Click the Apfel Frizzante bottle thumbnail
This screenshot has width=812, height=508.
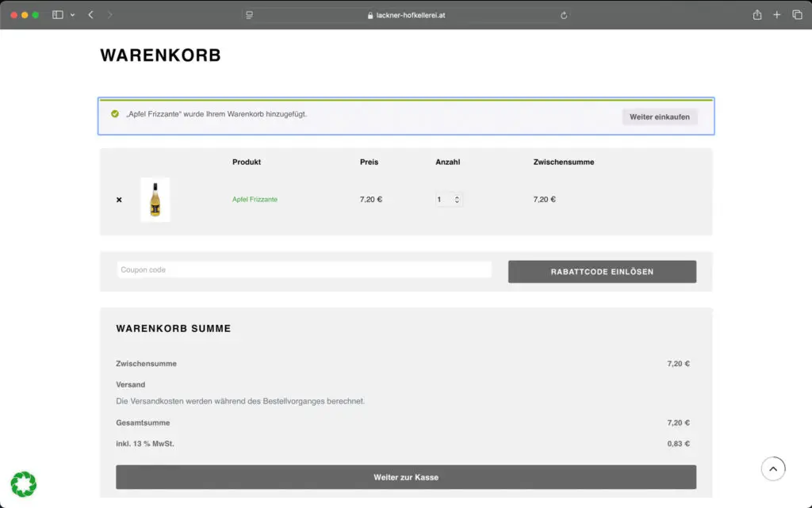155,199
